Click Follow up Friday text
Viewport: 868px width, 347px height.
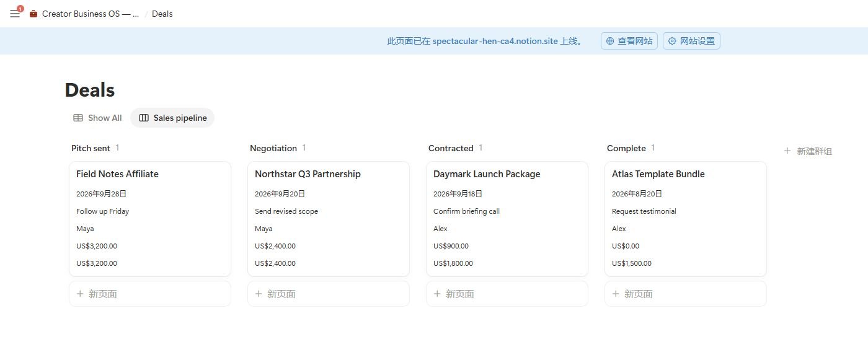(x=102, y=211)
